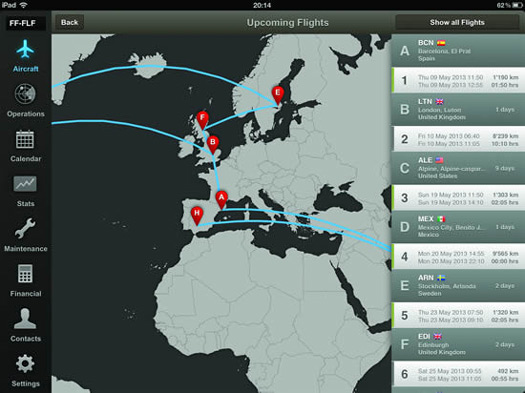Select the LTN London Luton airport row
The height and width of the screenshot is (393, 525).
click(x=458, y=109)
